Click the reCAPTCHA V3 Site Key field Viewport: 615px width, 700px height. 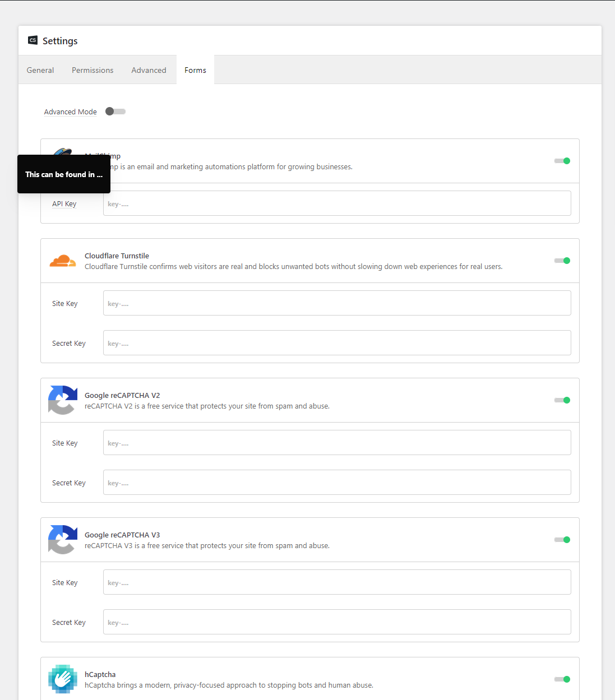[336, 582]
